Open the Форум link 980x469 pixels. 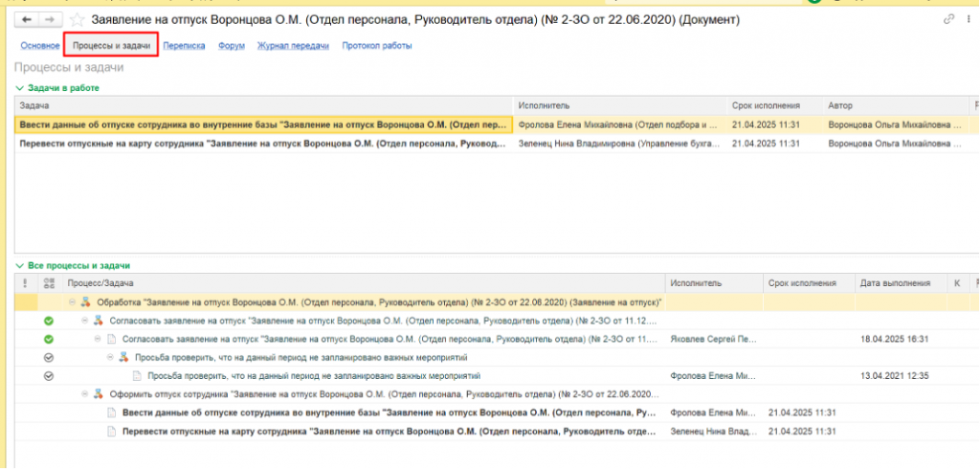(231, 45)
